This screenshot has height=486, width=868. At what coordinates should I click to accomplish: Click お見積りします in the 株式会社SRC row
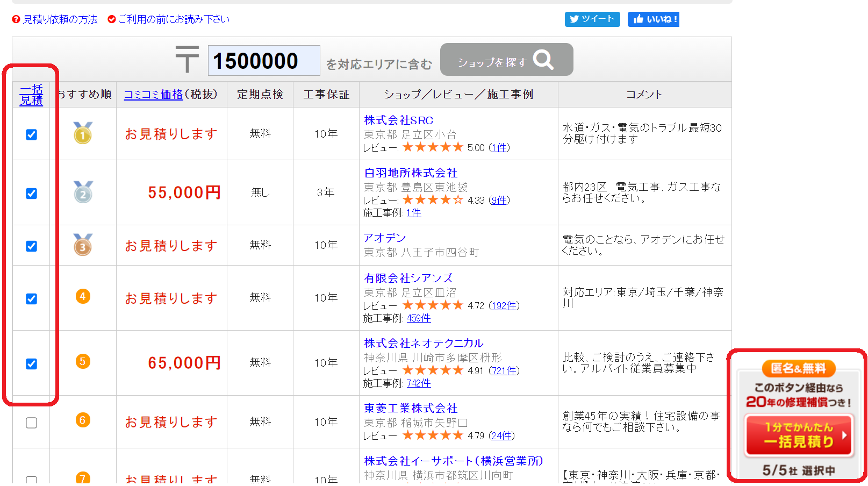click(171, 134)
